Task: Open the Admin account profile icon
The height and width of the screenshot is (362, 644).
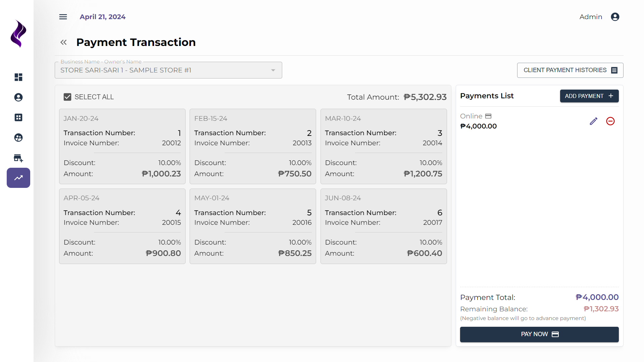Action: (615, 16)
